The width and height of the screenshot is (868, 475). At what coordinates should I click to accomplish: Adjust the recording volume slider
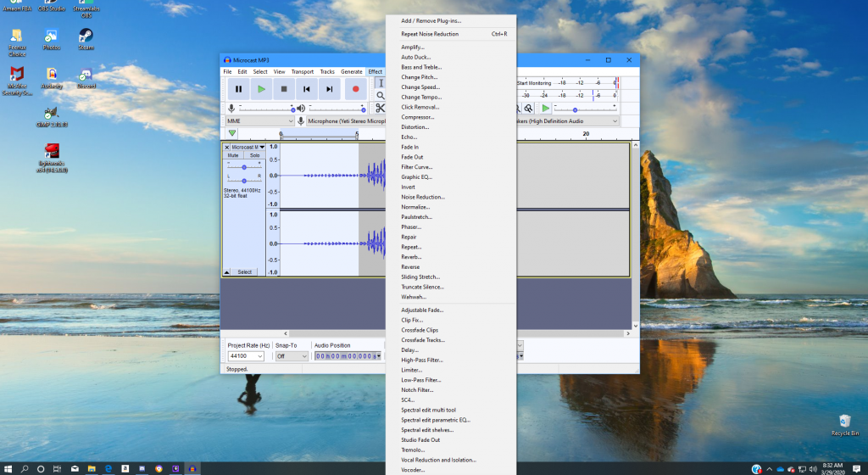(265, 109)
